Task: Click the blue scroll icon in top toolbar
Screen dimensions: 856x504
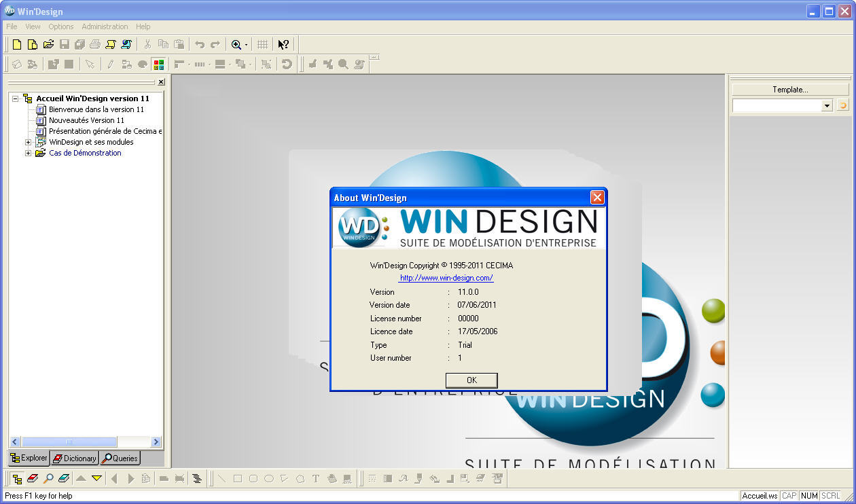Action: tap(126, 45)
